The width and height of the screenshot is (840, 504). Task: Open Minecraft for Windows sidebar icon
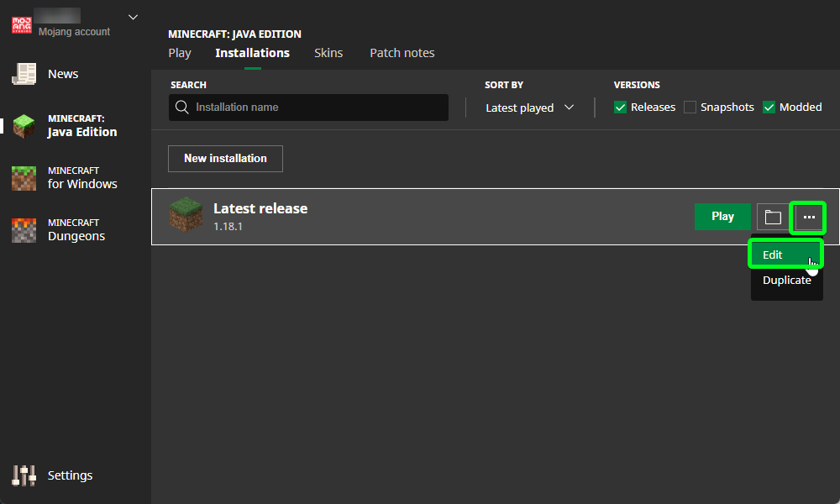coord(24,178)
